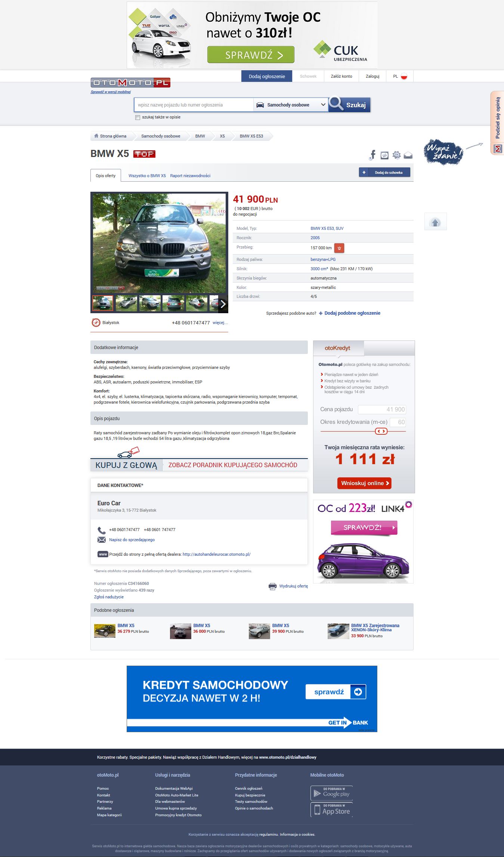Open Schowek in the top menu
Screen dimensions: 504x857
point(308,76)
